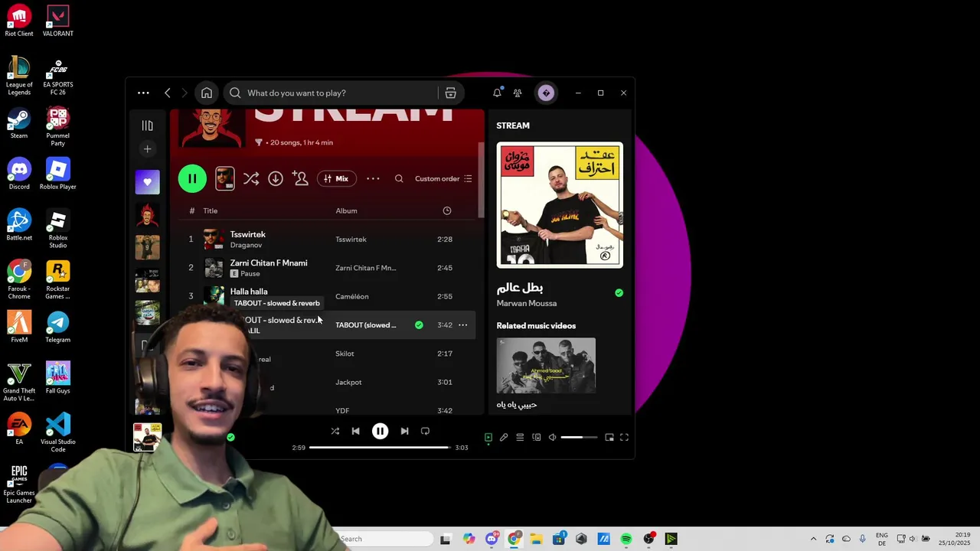Open Spotify main menu three dots
This screenshot has height=551, width=980.
[x=143, y=93]
